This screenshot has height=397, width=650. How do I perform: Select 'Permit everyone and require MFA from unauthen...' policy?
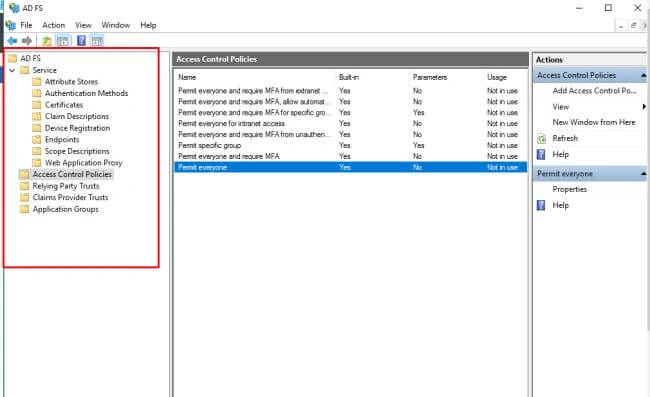point(350,135)
